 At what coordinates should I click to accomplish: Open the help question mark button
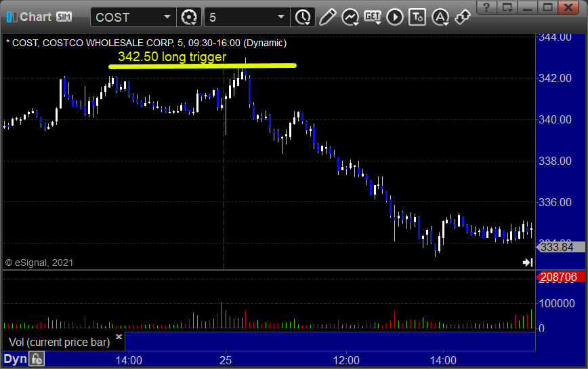coord(486,7)
